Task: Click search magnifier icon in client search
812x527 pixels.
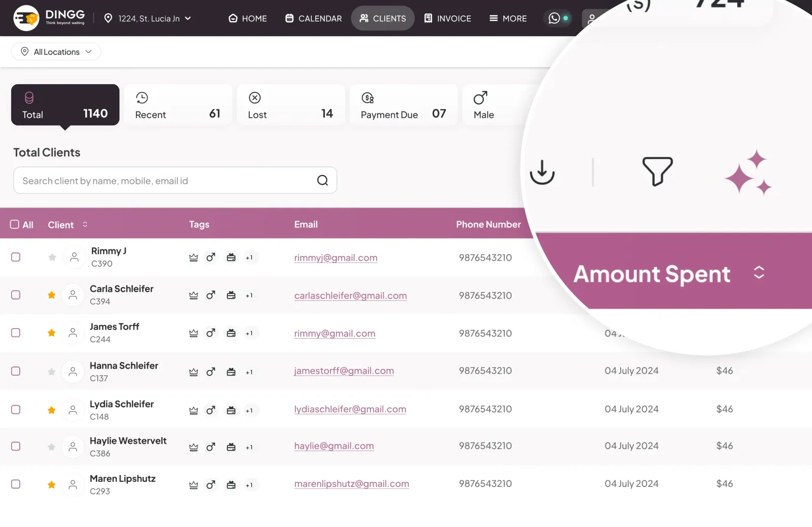Action: point(322,180)
